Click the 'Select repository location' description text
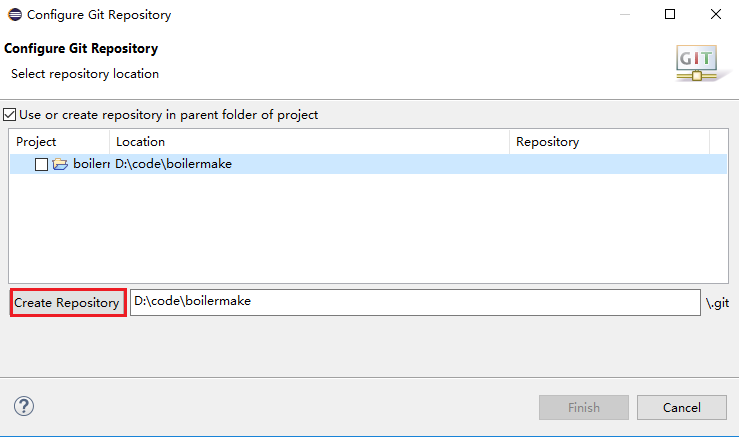 [85, 74]
